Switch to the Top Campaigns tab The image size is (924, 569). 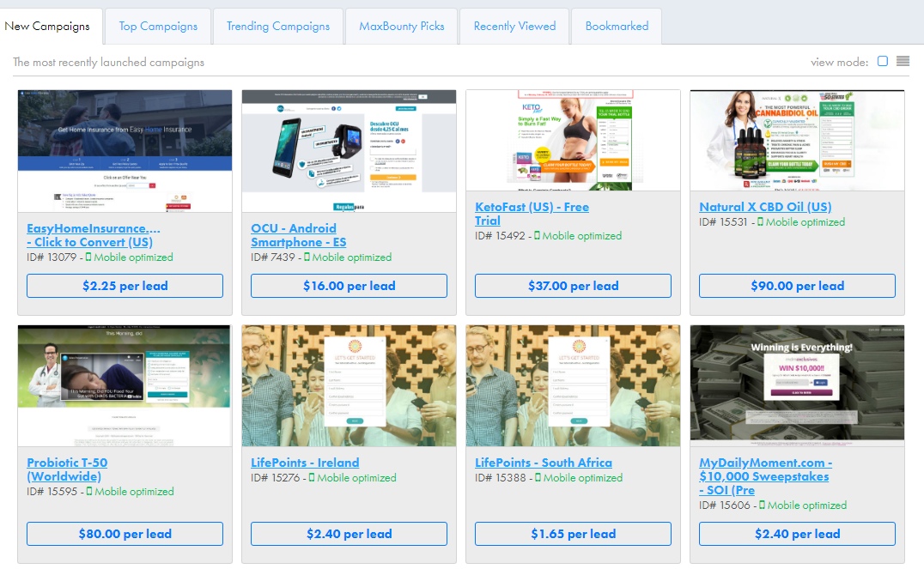(x=158, y=26)
